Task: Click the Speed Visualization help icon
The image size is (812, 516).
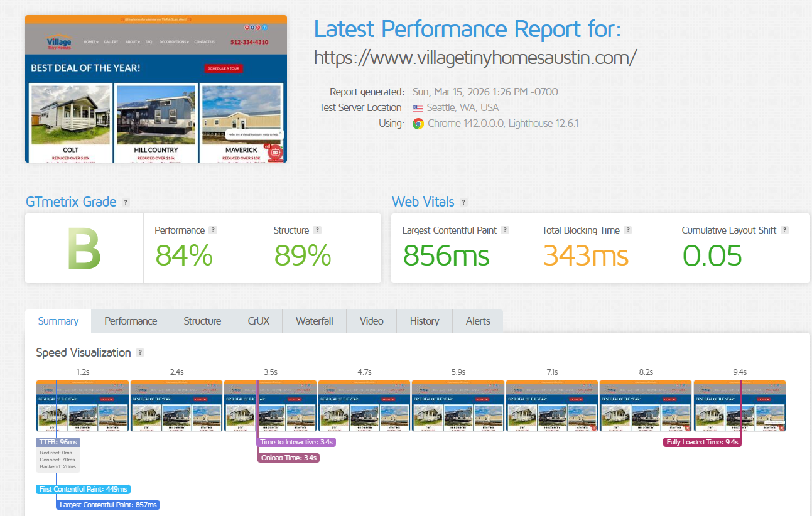Action: [140, 353]
